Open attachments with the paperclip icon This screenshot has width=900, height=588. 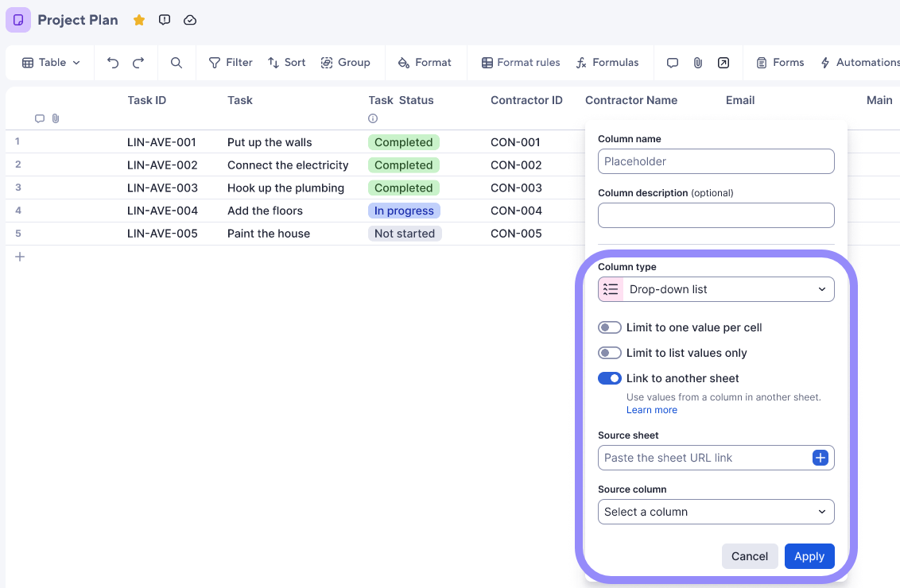pyautogui.click(x=697, y=62)
